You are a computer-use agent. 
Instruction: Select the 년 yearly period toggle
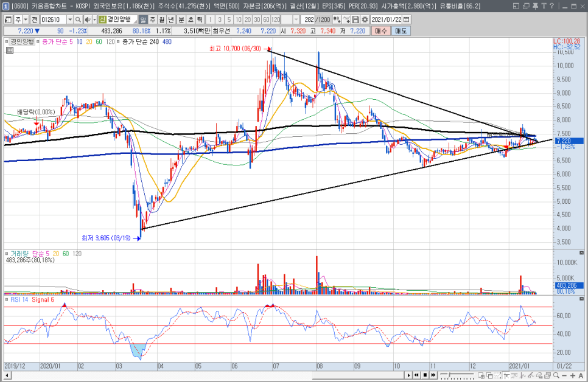tap(170, 19)
